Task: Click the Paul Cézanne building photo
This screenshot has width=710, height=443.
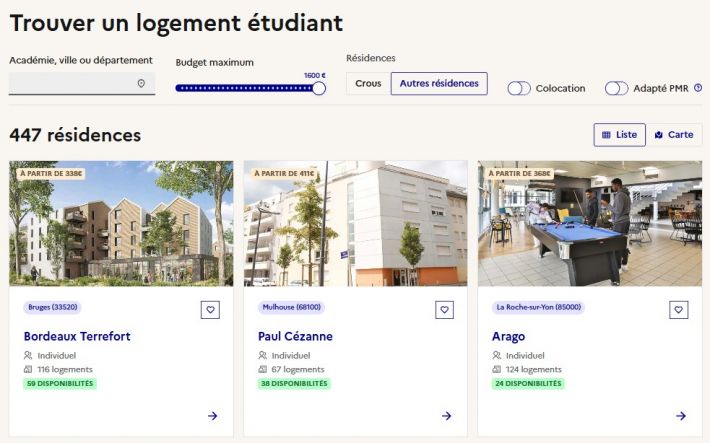Action: point(355,224)
